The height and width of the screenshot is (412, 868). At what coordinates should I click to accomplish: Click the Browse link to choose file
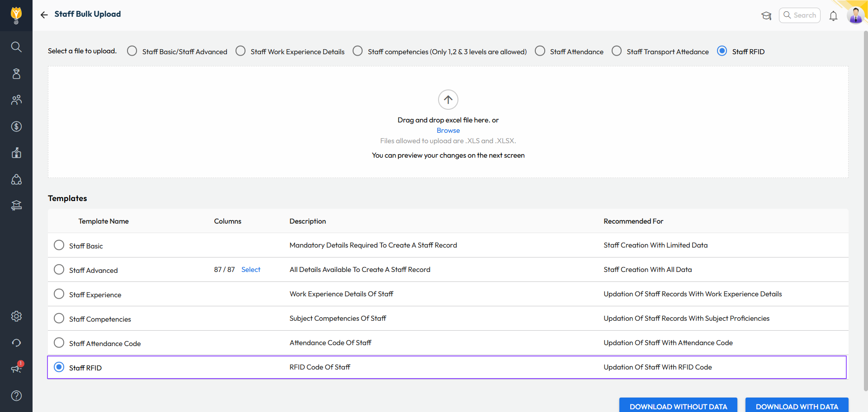[x=448, y=131]
